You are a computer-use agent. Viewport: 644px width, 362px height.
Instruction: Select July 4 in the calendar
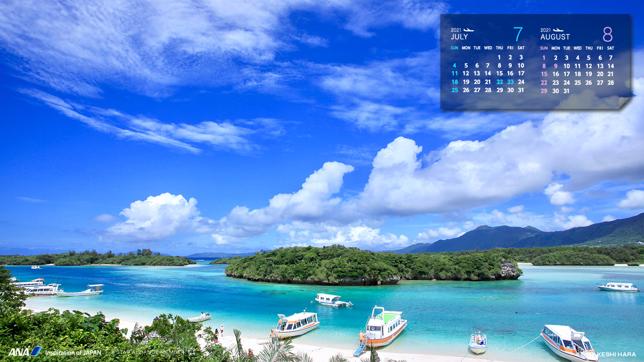tap(454, 66)
